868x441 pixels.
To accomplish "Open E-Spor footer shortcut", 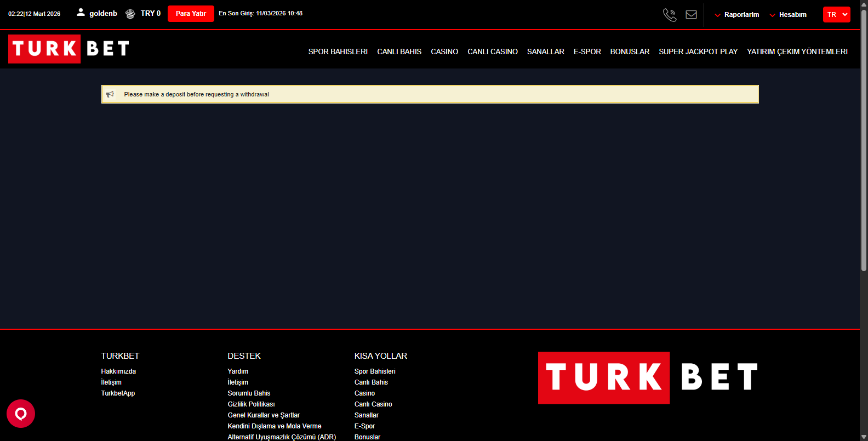I will tap(364, 426).
